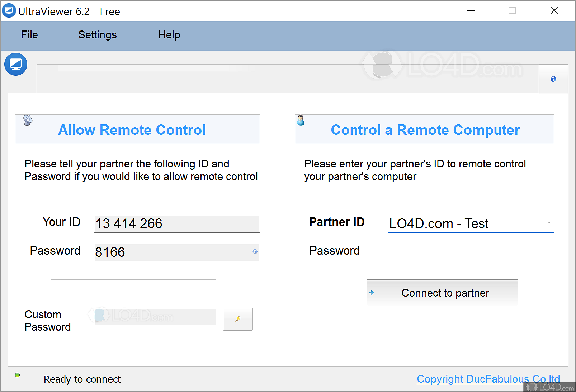Click the password field showing 8166
The image size is (576, 392).
click(172, 252)
